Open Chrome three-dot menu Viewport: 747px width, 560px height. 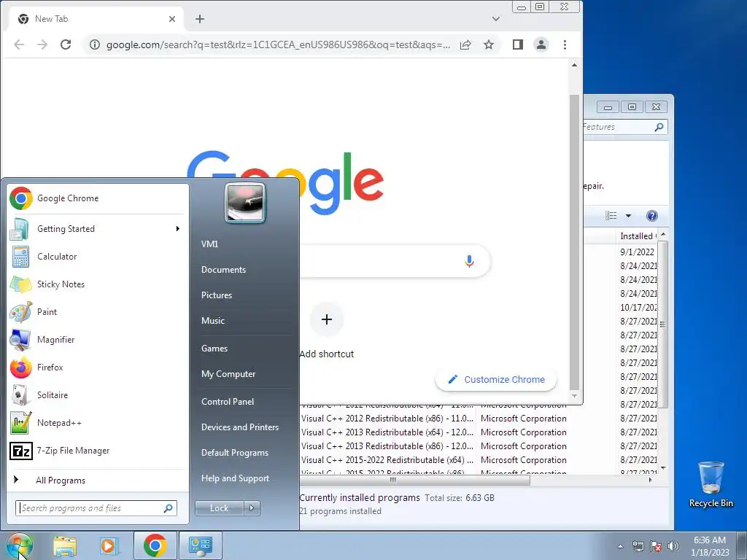coord(565,44)
